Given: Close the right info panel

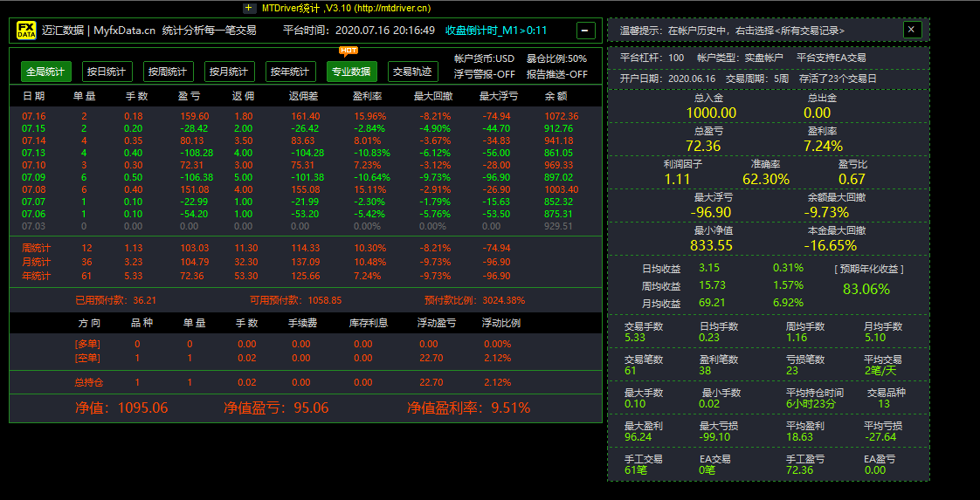Looking at the screenshot, I should (911, 30).
